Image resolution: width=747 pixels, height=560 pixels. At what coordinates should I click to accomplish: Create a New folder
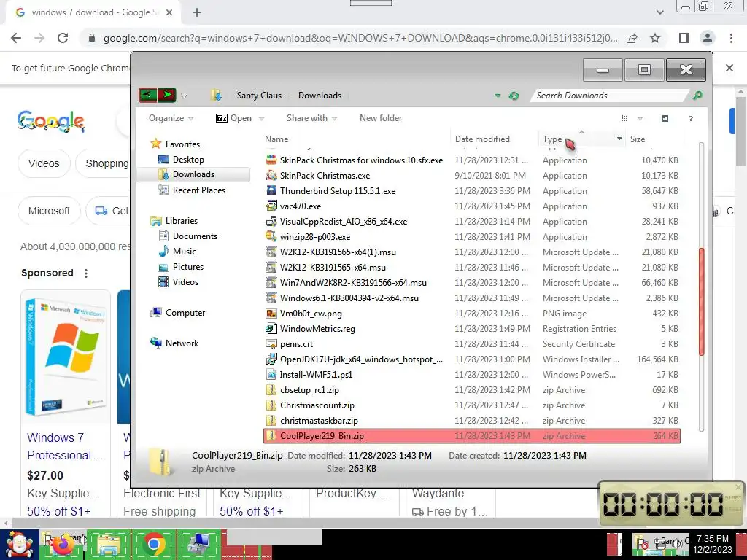click(x=381, y=118)
